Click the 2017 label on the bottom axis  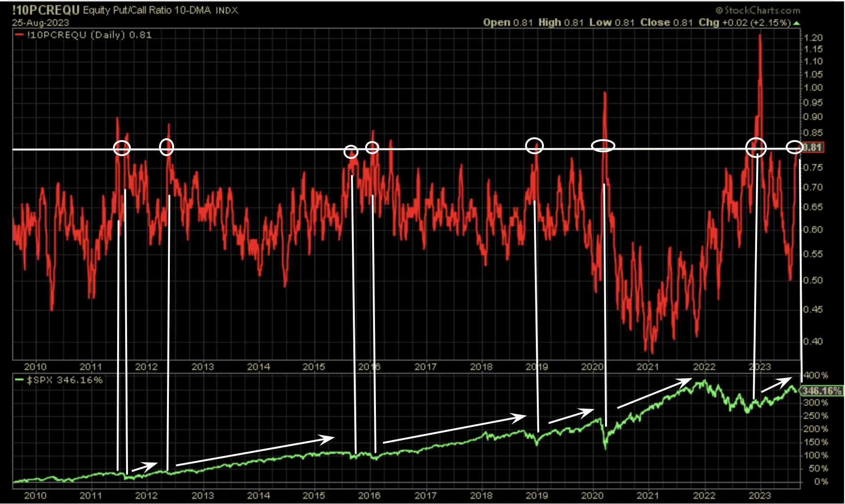(x=425, y=496)
